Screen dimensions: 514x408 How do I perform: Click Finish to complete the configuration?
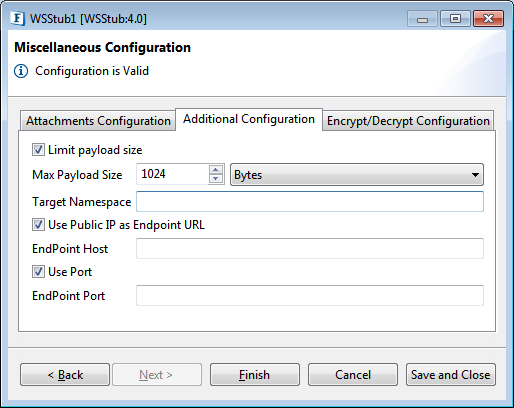[255, 375]
